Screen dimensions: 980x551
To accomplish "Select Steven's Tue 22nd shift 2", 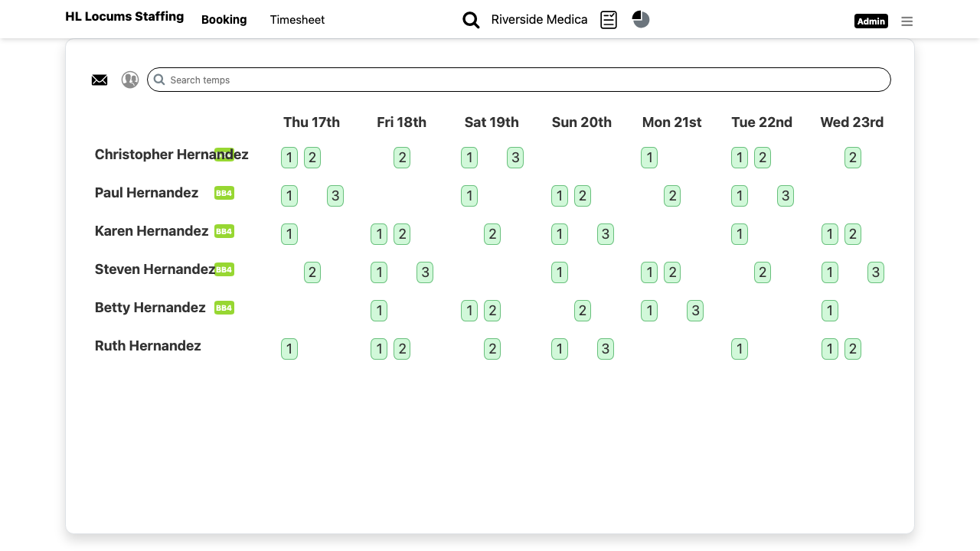I will pyautogui.click(x=763, y=272).
